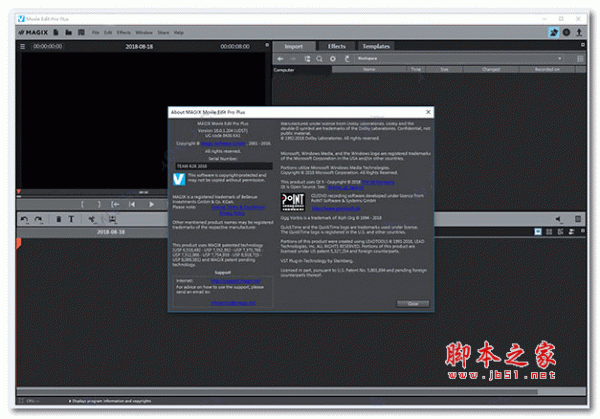
Task: Open the Share menu
Action: click(x=163, y=33)
